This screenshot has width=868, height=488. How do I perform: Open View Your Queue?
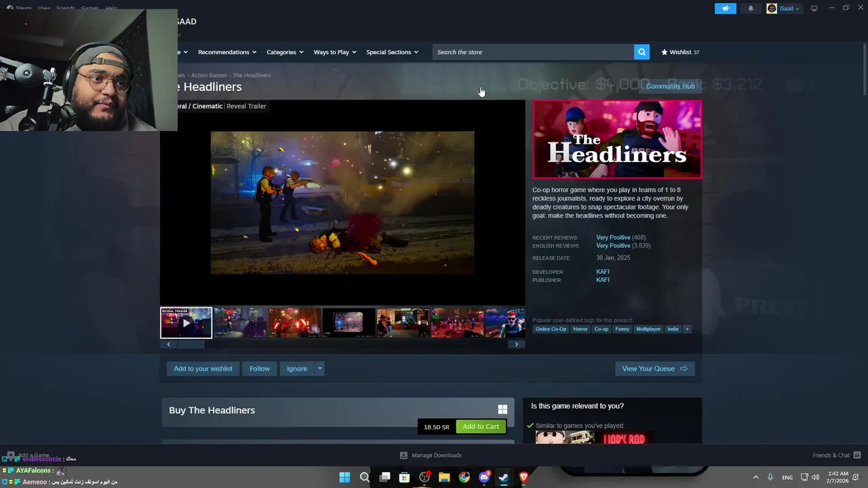pos(654,369)
